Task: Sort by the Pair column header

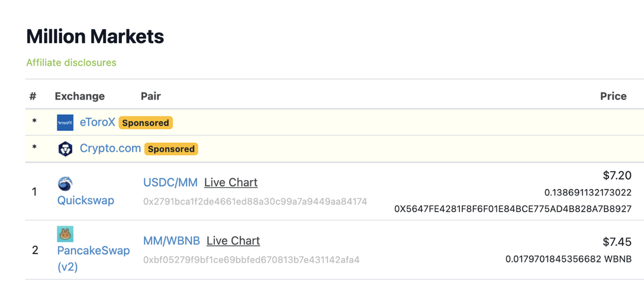Action: (151, 96)
